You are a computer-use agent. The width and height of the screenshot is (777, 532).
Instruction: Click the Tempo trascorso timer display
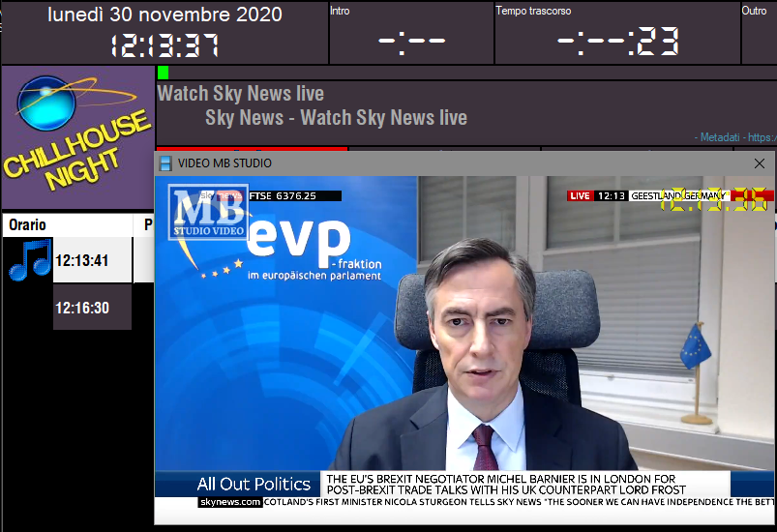tap(617, 41)
